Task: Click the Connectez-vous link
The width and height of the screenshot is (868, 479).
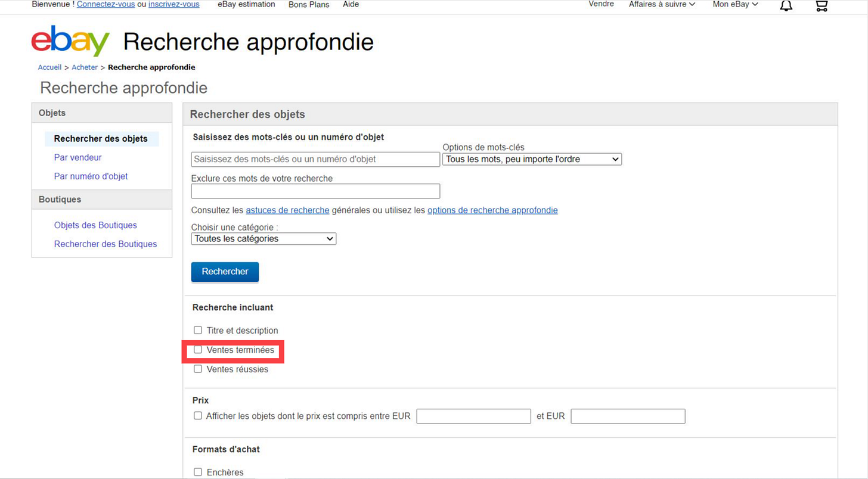Action: (x=106, y=4)
